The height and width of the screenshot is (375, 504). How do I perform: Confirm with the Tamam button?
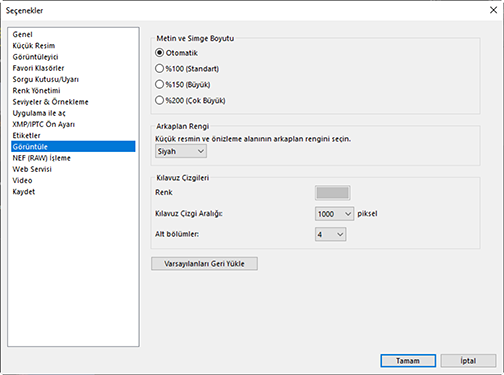click(408, 361)
